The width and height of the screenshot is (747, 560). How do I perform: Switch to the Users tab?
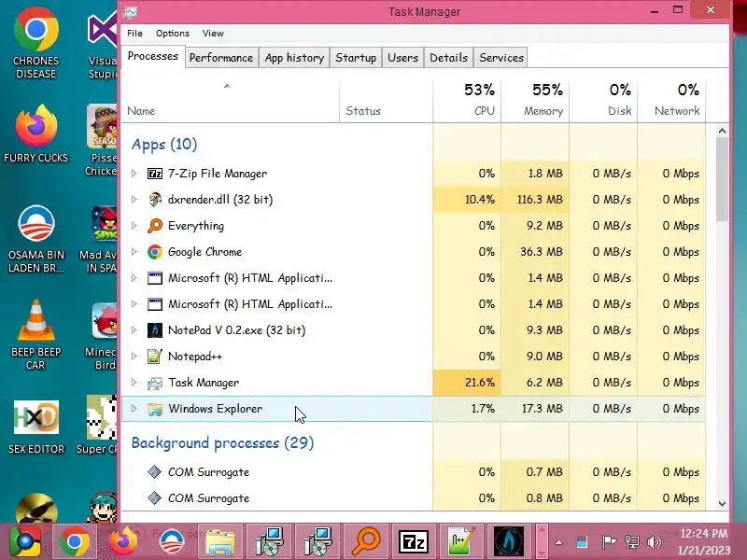(x=402, y=58)
